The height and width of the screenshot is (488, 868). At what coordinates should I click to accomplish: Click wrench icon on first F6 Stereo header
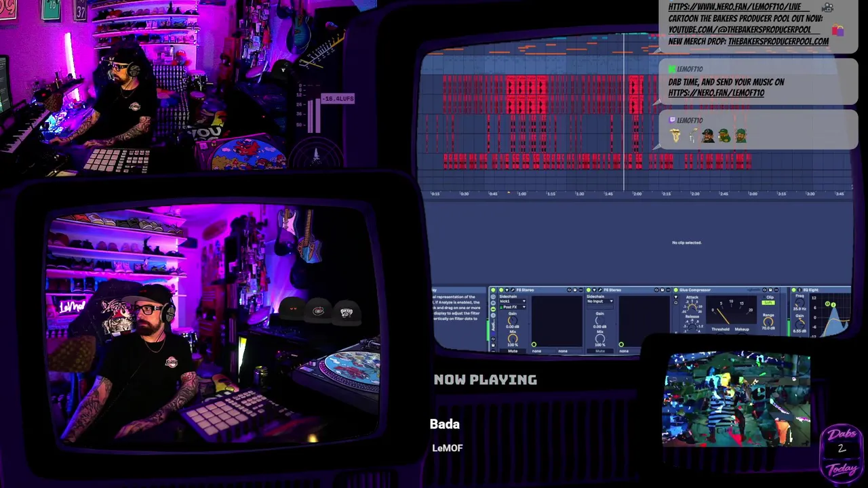pyautogui.click(x=513, y=290)
